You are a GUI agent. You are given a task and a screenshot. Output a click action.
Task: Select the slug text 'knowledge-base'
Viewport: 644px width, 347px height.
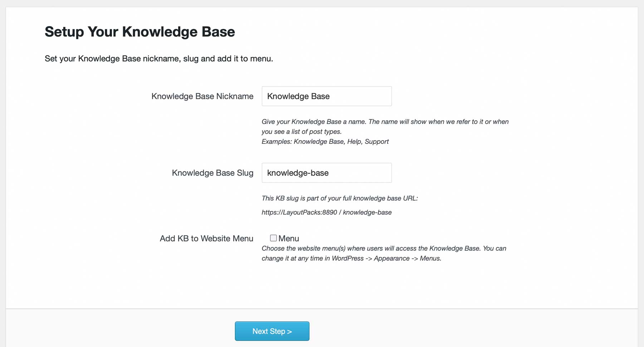(298, 172)
